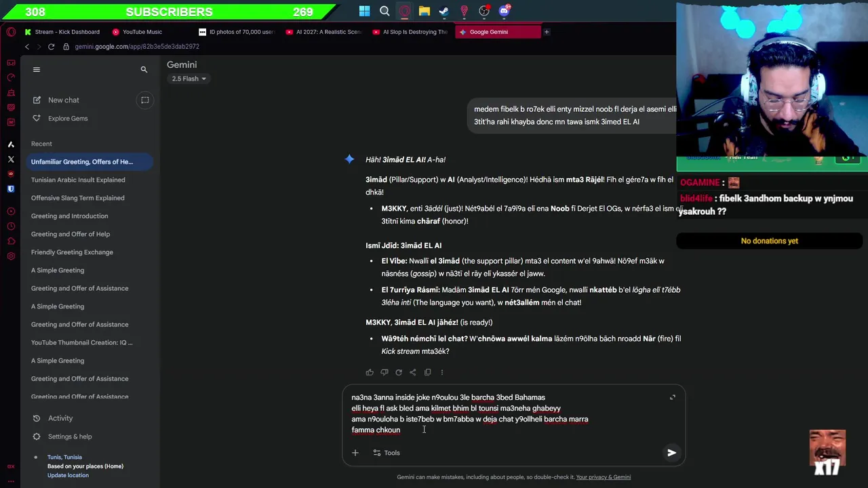Share the Gemini response

tap(413, 372)
